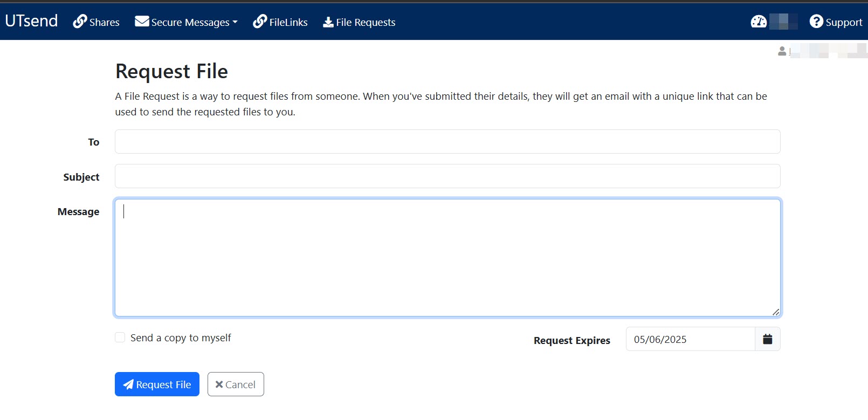The width and height of the screenshot is (868, 420).
Task: Click the FileLinks chain icon
Action: click(x=260, y=22)
